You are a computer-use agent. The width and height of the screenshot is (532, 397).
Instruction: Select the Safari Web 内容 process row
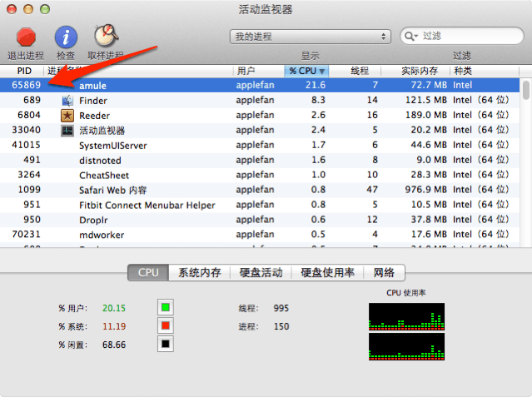(260, 190)
